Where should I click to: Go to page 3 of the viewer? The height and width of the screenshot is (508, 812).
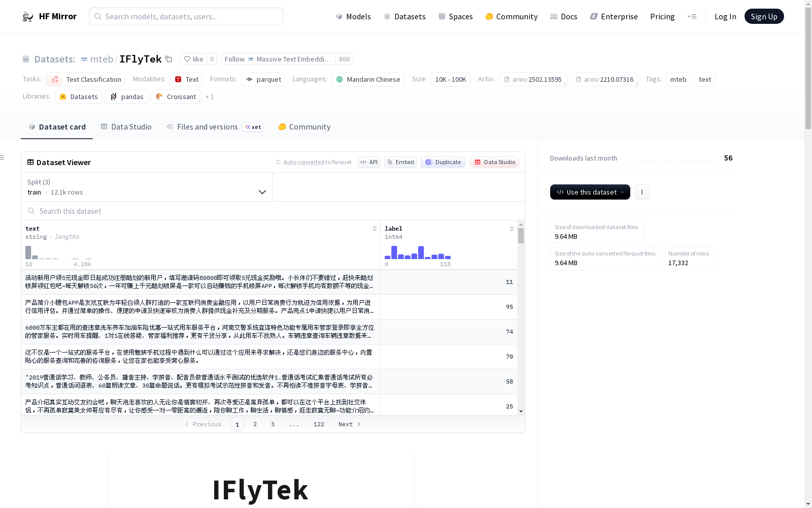pyautogui.click(x=273, y=424)
